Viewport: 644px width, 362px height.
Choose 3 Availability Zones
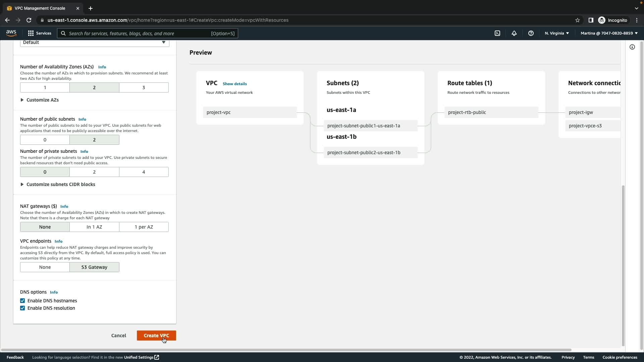[x=144, y=87]
